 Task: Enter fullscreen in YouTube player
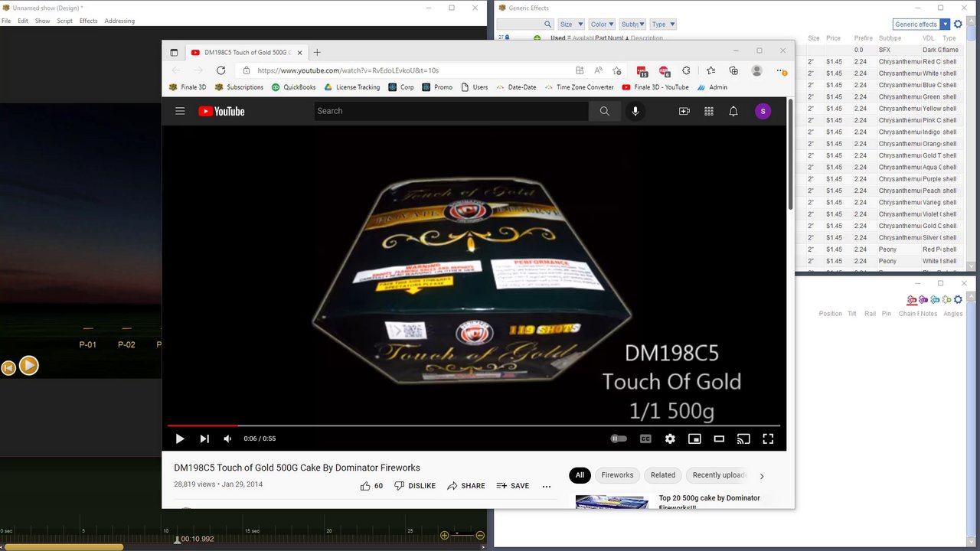coord(768,439)
